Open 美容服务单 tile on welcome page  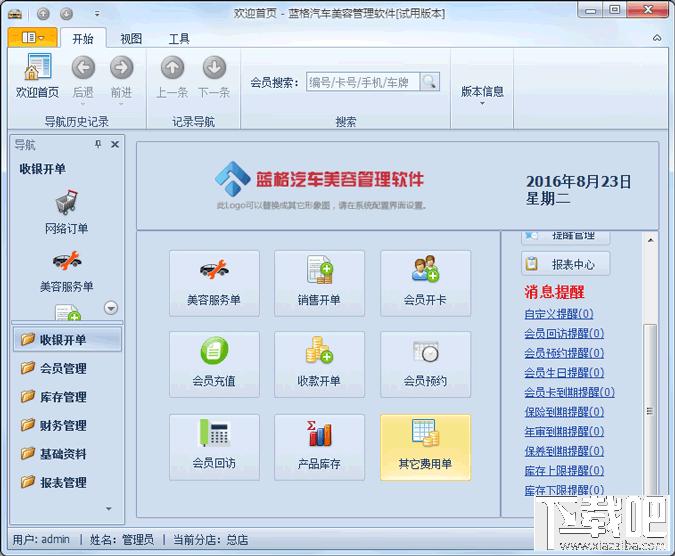(214, 284)
